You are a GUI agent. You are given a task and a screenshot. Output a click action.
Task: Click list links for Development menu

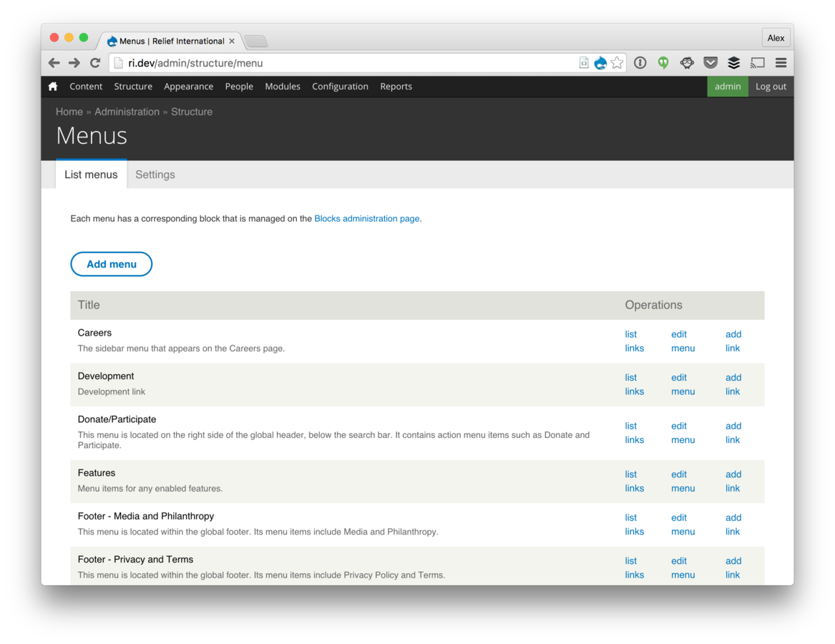click(634, 384)
